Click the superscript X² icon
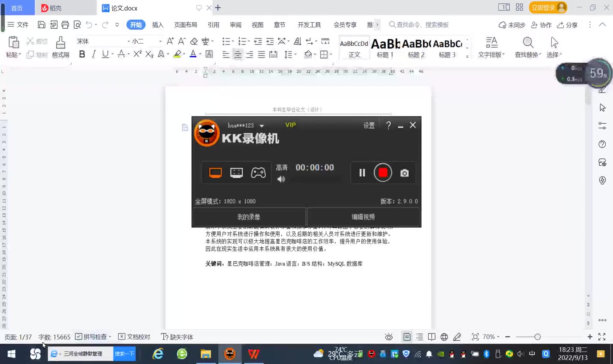Screen dimensions: 613x364 tap(137, 54)
